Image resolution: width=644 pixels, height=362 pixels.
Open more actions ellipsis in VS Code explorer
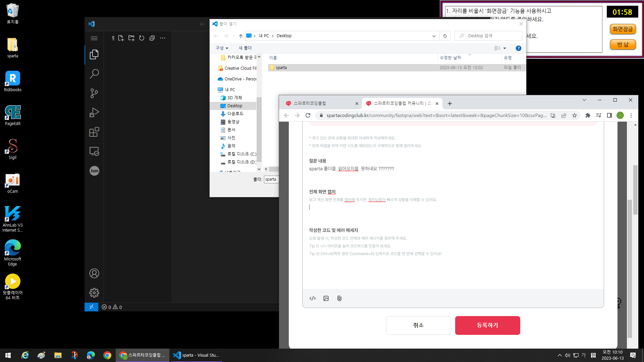[163, 38]
